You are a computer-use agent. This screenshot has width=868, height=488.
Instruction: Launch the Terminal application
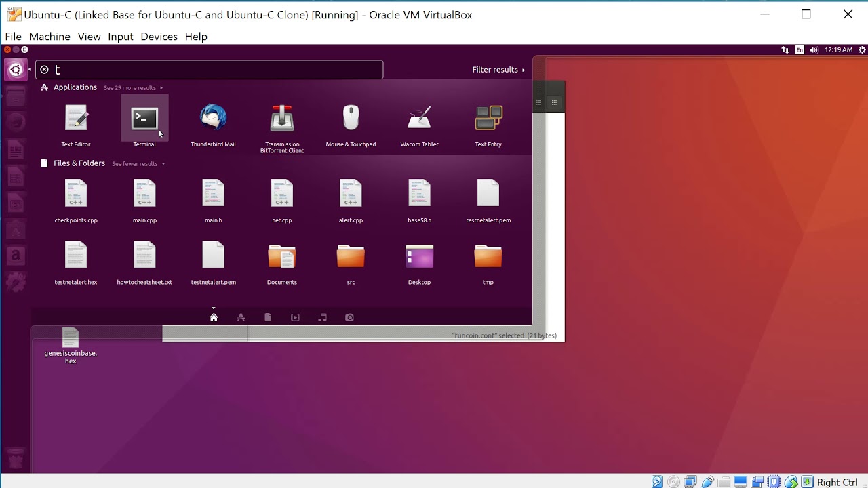tap(144, 120)
